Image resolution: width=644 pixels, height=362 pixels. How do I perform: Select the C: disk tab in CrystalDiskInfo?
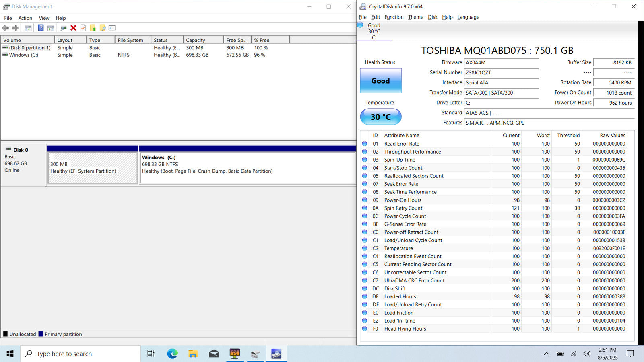[x=374, y=31]
